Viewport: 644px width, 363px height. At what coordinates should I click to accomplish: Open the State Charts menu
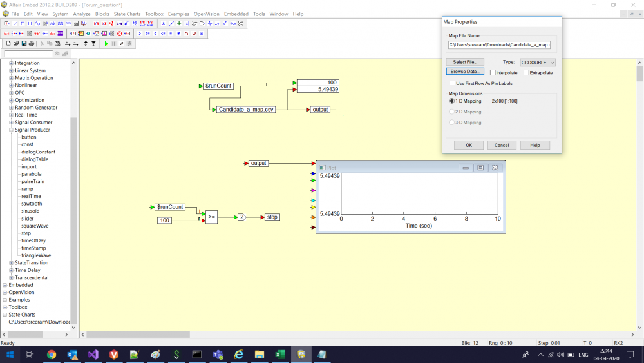coord(127,14)
